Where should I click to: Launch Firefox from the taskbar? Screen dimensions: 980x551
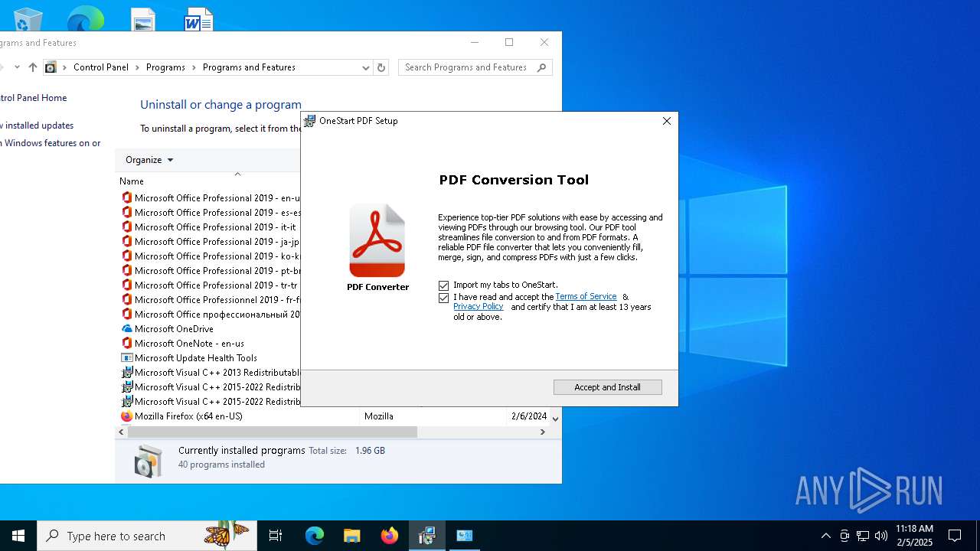click(389, 536)
